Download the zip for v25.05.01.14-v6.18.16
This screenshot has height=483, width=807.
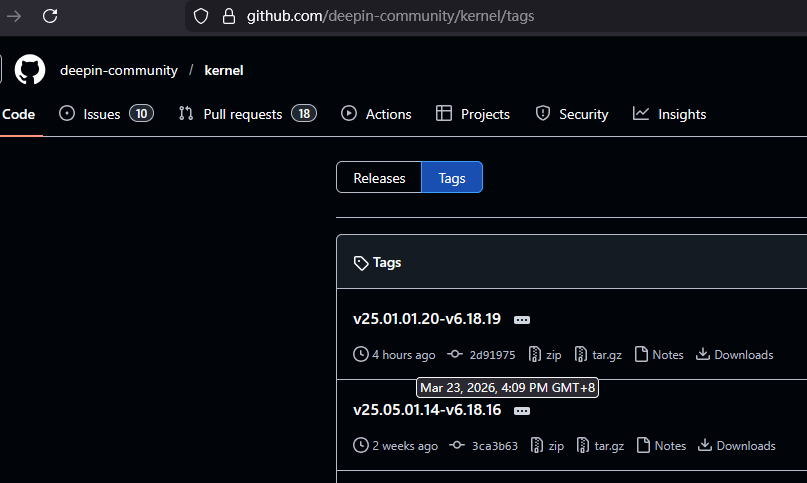547,445
